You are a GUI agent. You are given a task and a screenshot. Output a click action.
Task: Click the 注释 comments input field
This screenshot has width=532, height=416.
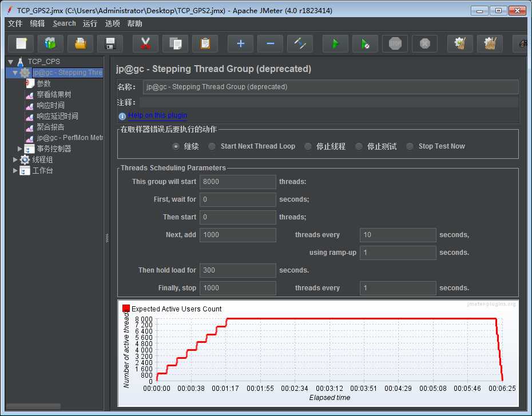[x=329, y=102]
